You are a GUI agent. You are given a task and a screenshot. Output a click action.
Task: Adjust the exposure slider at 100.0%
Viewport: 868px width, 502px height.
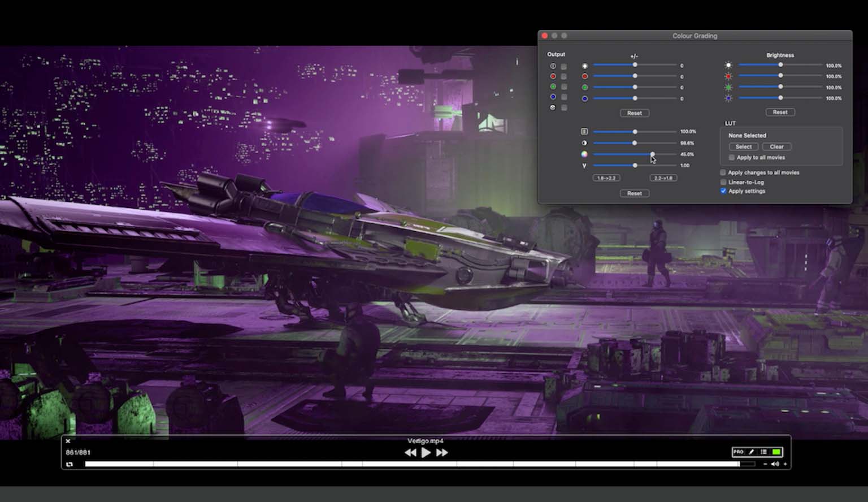click(x=635, y=132)
